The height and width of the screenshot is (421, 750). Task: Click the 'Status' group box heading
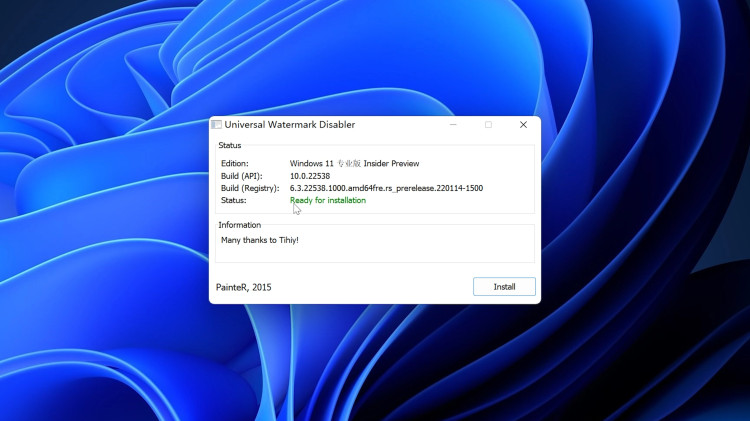click(230, 145)
